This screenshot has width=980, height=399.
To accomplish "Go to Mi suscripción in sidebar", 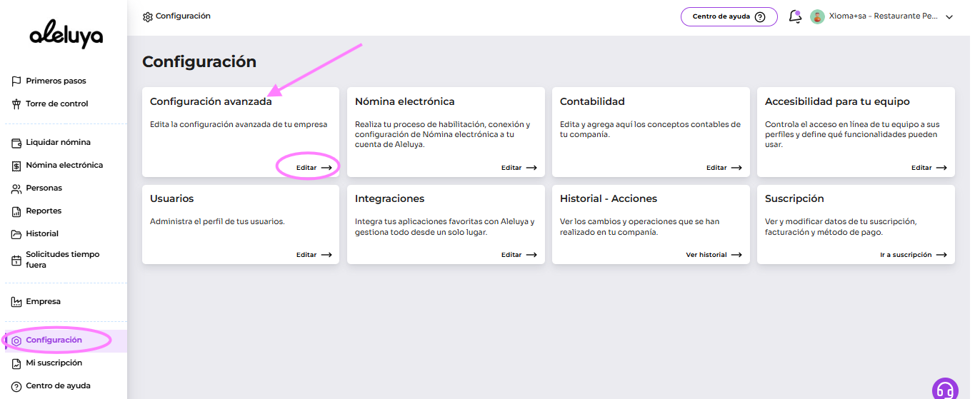I will [x=54, y=363].
